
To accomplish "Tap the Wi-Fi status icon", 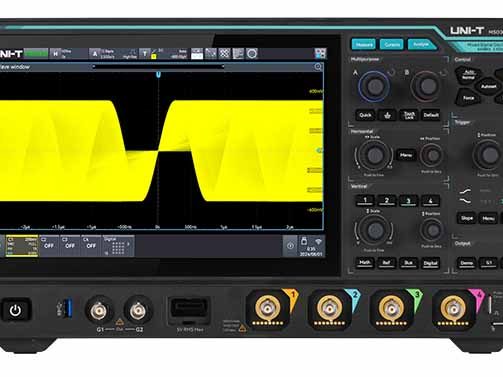I will click(x=318, y=241).
